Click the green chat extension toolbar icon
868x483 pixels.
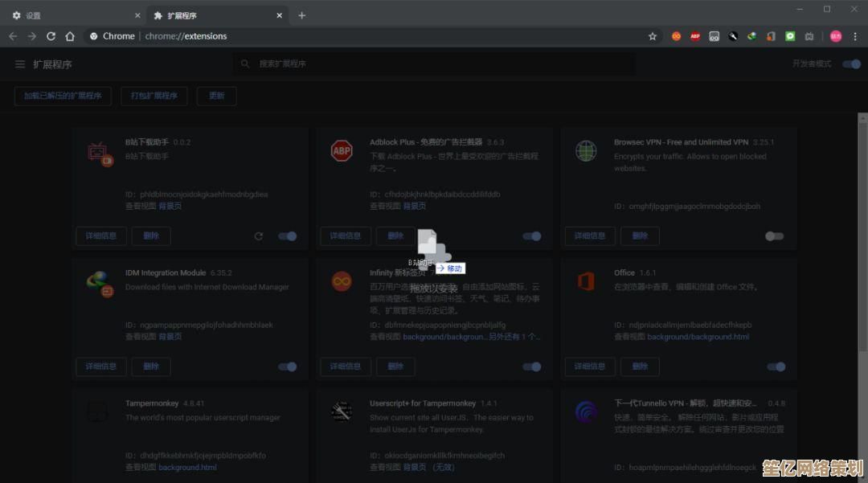coord(790,36)
